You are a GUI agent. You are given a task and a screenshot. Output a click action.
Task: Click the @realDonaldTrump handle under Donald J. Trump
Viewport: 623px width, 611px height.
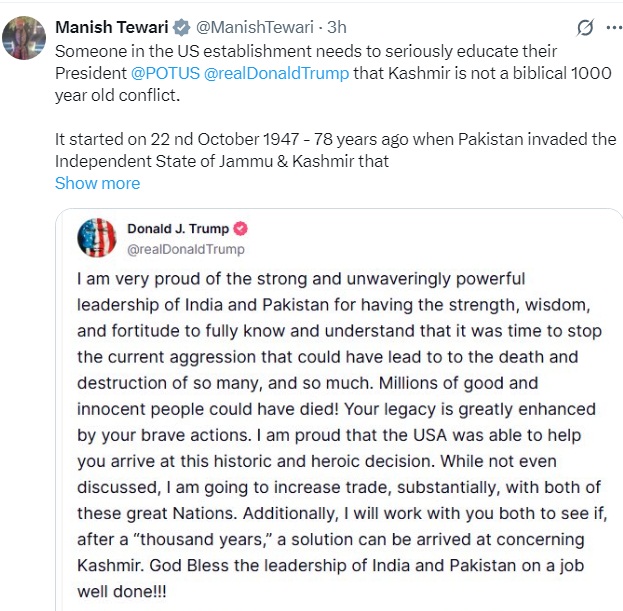pyautogui.click(x=185, y=248)
